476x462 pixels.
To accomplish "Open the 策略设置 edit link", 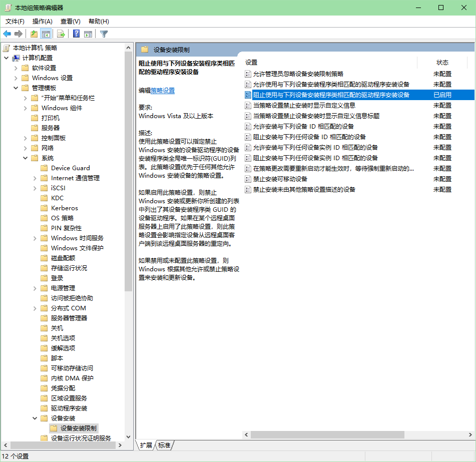I will tap(163, 91).
